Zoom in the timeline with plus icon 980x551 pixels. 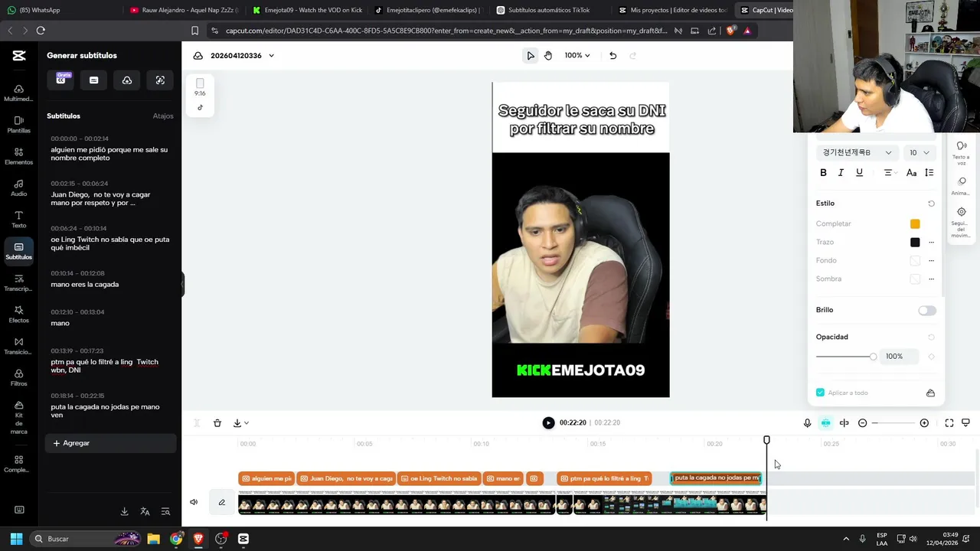tap(924, 422)
